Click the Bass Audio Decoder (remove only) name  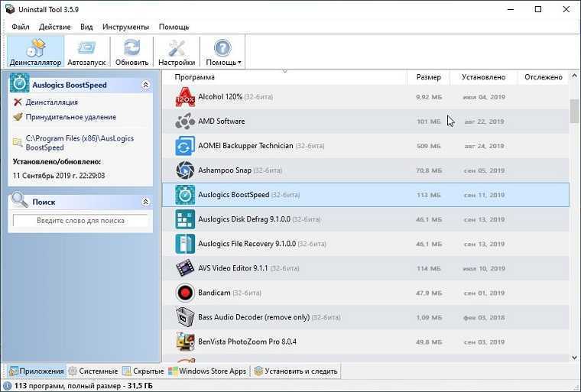[x=254, y=318]
